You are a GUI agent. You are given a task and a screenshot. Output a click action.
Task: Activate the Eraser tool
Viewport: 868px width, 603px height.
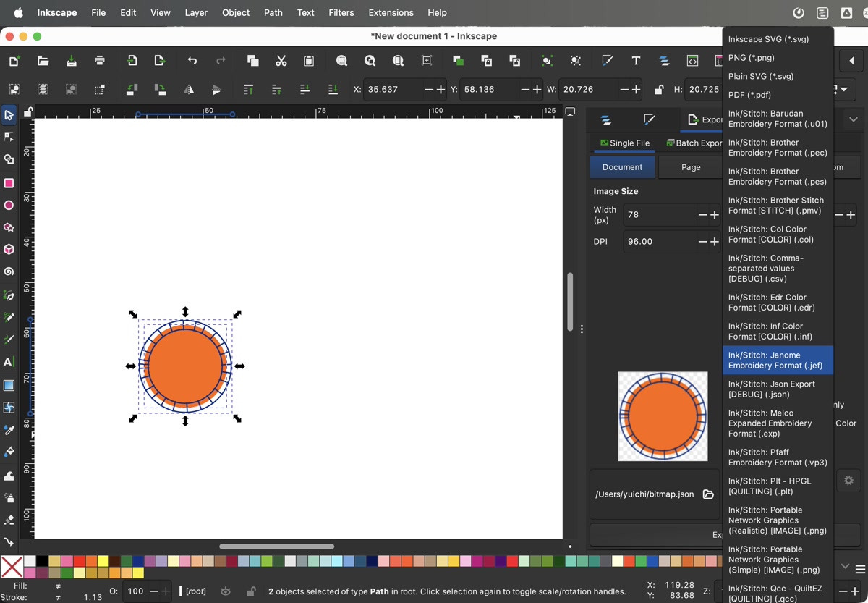click(9, 520)
